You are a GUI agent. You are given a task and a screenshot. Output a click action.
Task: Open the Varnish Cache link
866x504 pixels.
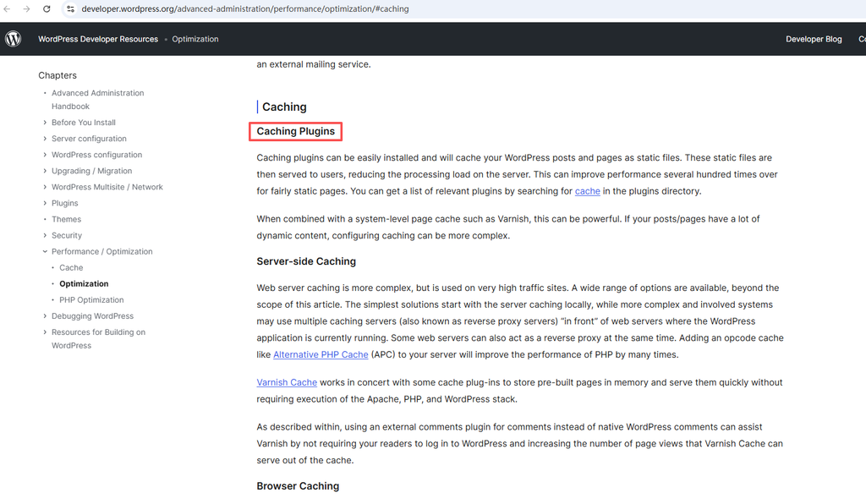[287, 382]
